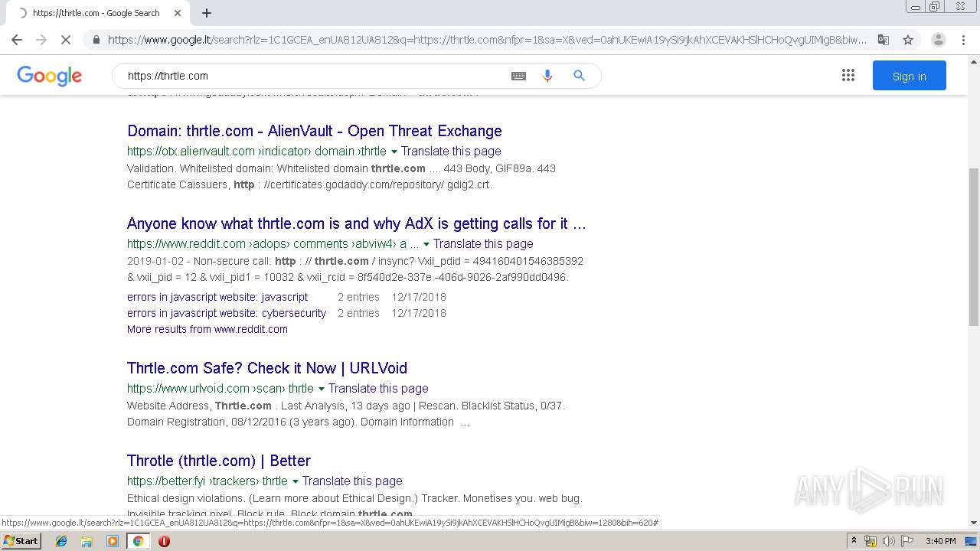980x551 pixels.
Task: Open media player from taskbar
Action: 113,541
